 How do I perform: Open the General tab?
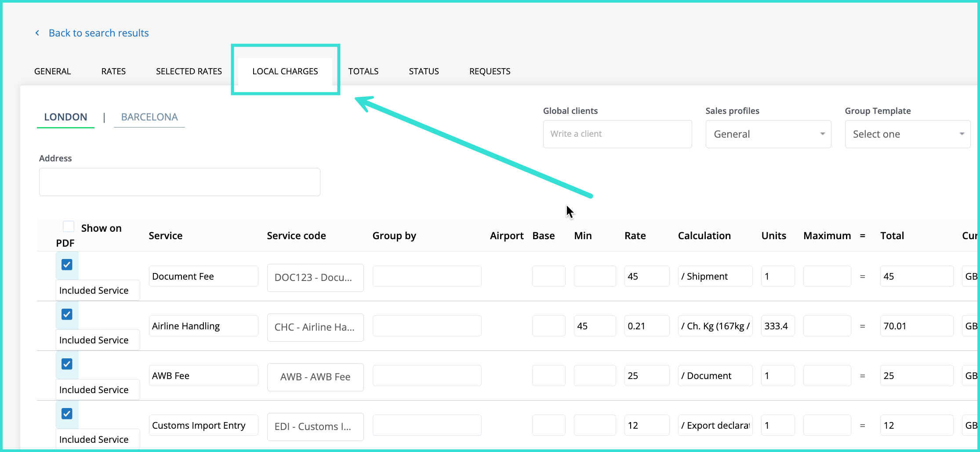(x=52, y=71)
